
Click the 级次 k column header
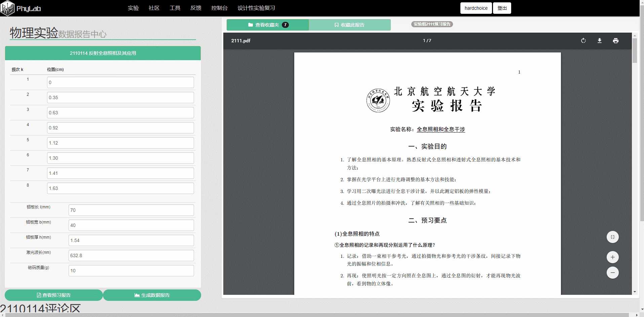(17, 70)
